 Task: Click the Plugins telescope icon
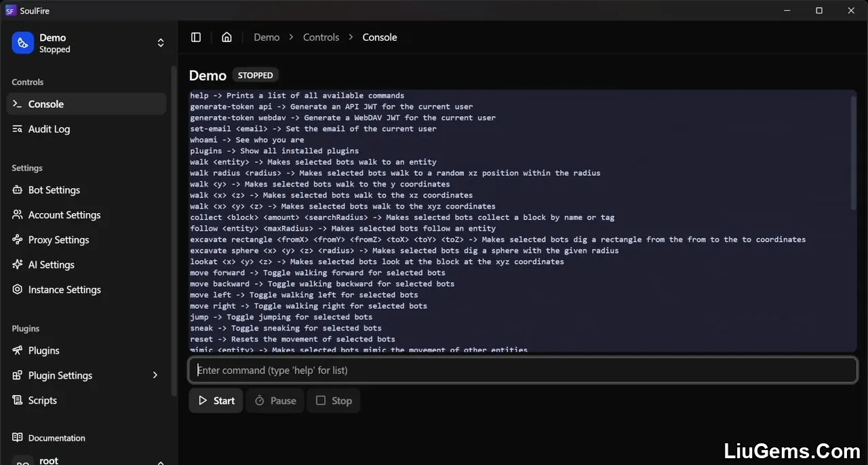[18, 350]
